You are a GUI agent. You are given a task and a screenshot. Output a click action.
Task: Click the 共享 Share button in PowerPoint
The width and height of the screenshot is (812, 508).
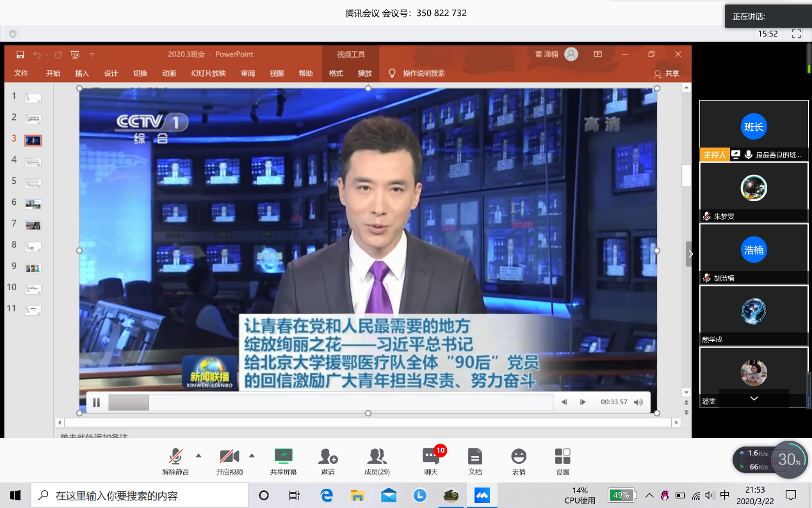[667, 74]
